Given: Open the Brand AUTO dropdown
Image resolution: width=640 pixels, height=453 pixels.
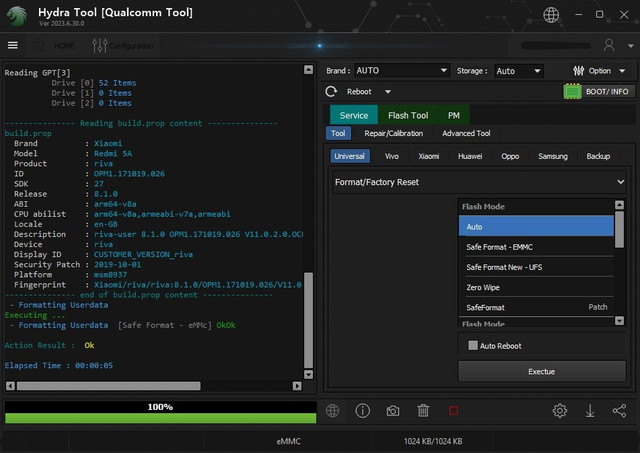Looking at the screenshot, I should tap(402, 71).
